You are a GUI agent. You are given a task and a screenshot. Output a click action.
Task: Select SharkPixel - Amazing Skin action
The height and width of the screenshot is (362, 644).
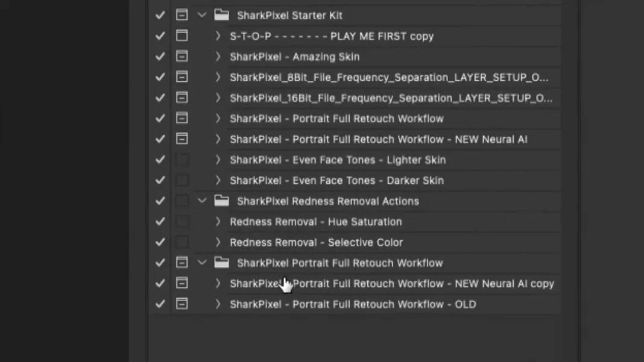pyautogui.click(x=294, y=57)
